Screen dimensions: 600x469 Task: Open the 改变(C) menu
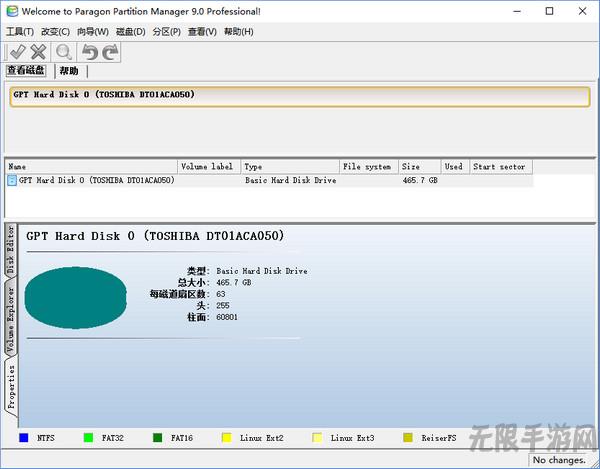click(55, 32)
